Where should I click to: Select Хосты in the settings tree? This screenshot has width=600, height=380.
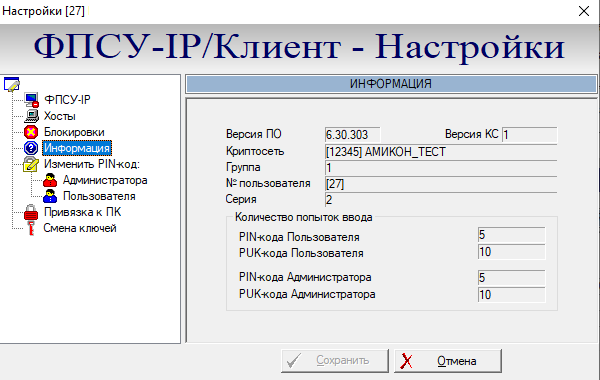pyautogui.click(x=60, y=116)
